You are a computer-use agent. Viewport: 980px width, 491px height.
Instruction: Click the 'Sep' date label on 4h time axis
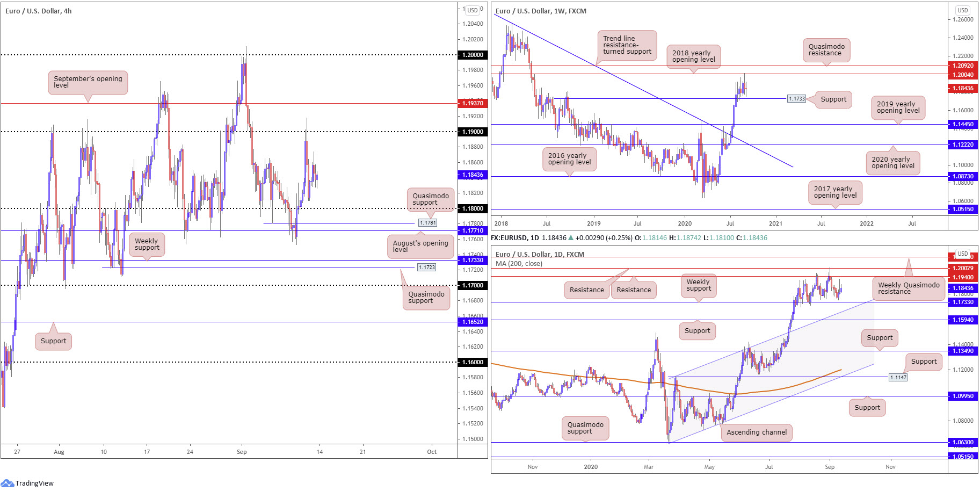pyautogui.click(x=242, y=452)
